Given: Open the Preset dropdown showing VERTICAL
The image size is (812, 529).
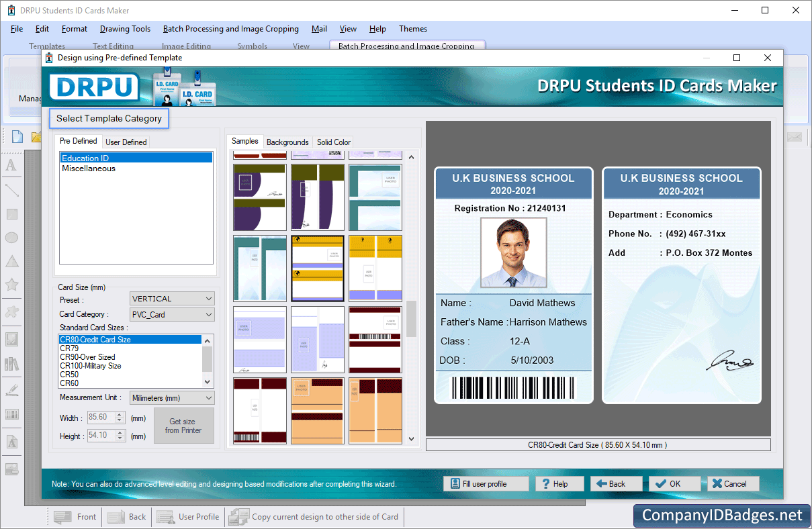Looking at the screenshot, I should point(208,298).
